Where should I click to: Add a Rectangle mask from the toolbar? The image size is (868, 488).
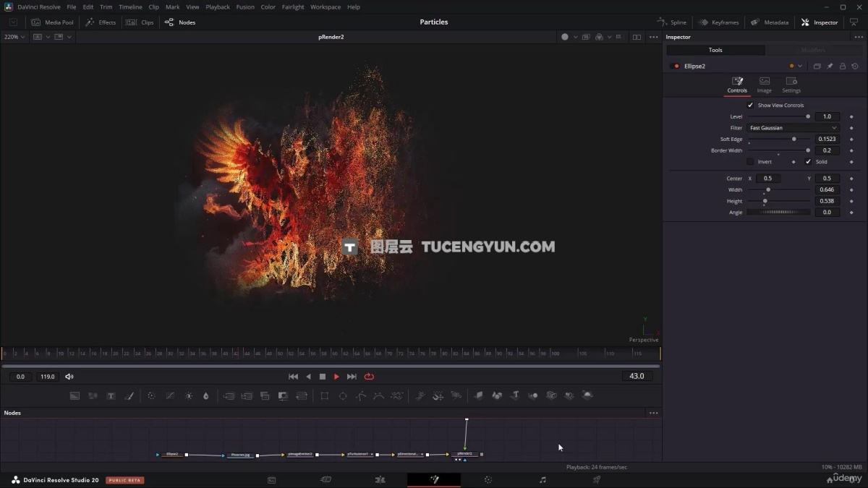[x=325, y=396]
